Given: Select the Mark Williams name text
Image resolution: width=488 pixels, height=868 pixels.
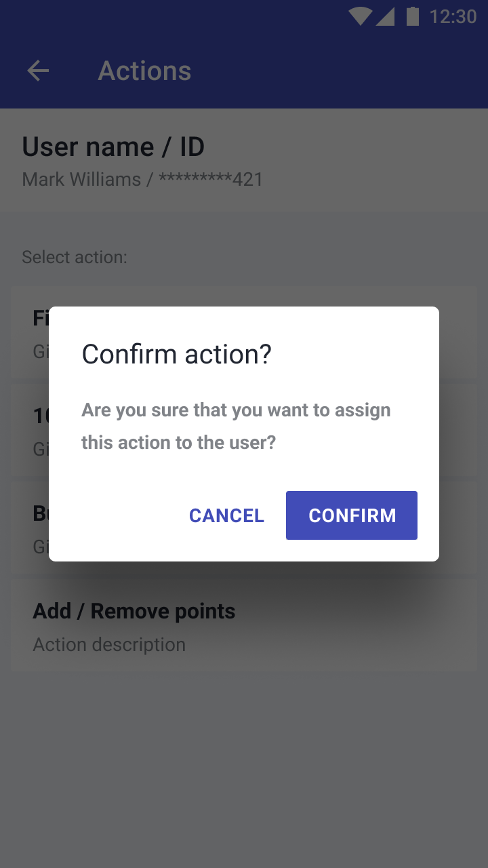Looking at the screenshot, I should tap(81, 179).
